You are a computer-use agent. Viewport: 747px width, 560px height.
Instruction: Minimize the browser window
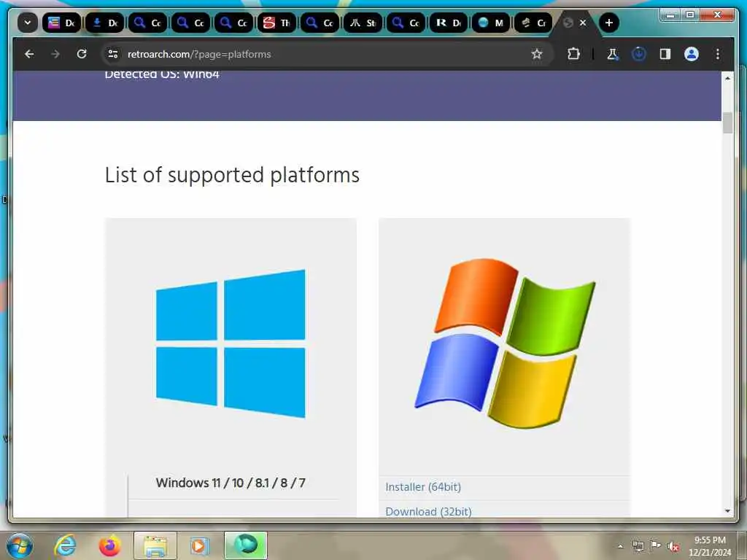pyautogui.click(x=671, y=15)
